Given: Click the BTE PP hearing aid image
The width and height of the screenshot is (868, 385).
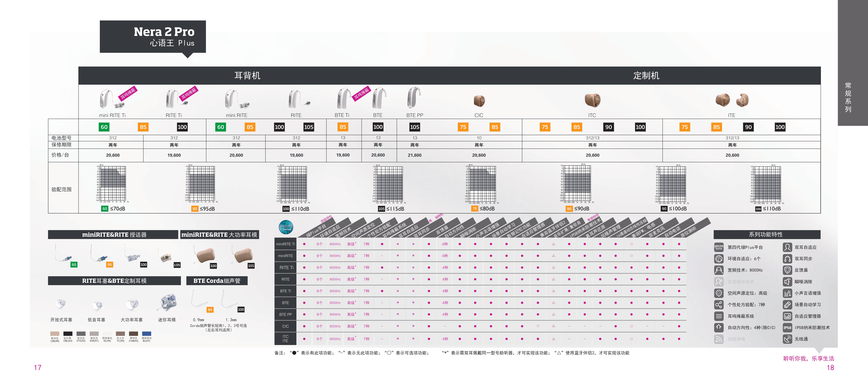Looking at the screenshot, I should [x=414, y=98].
